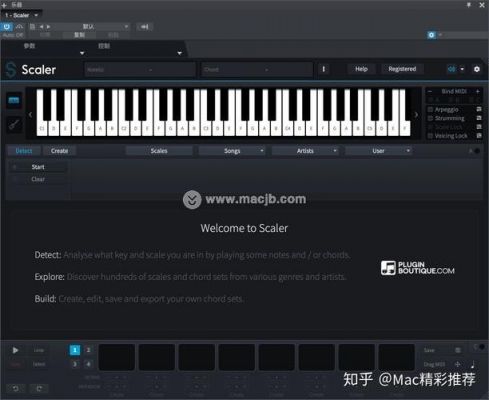
Task: Toggle the plugin power bypass button
Action: (6, 27)
